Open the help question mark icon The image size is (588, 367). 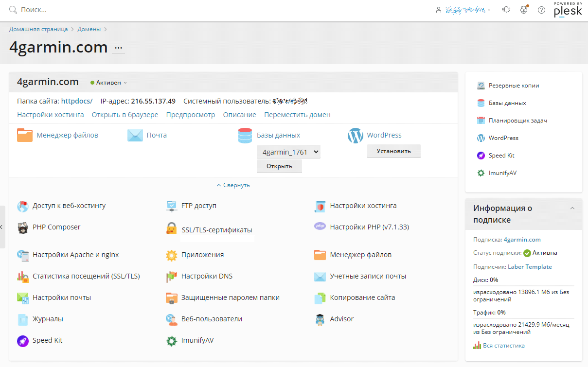coord(541,10)
